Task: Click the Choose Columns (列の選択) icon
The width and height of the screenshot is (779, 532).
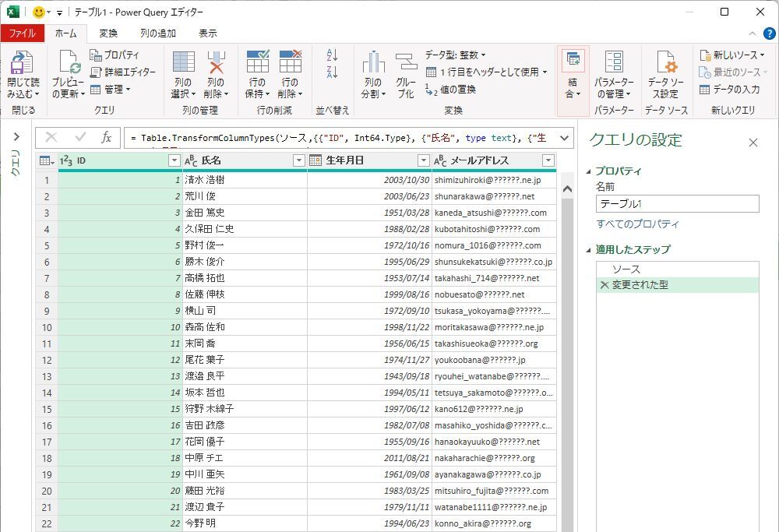Action: click(x=183, y=62)
